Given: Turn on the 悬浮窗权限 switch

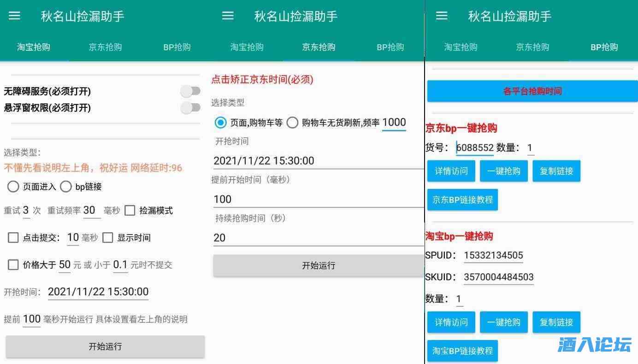Looking at the screenshot, I should pos(190,108).
